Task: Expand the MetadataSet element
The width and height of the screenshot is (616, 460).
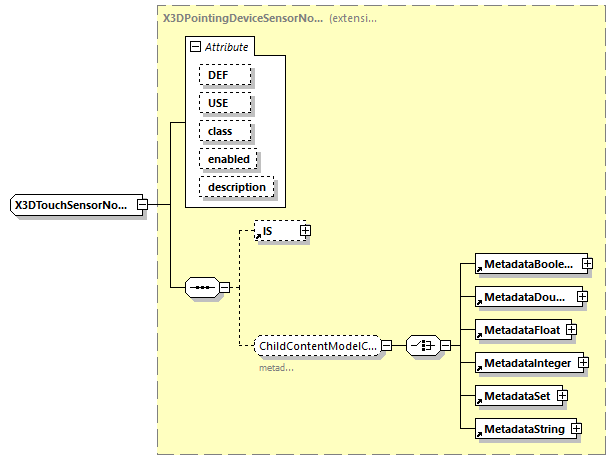Action: (562, 395)
